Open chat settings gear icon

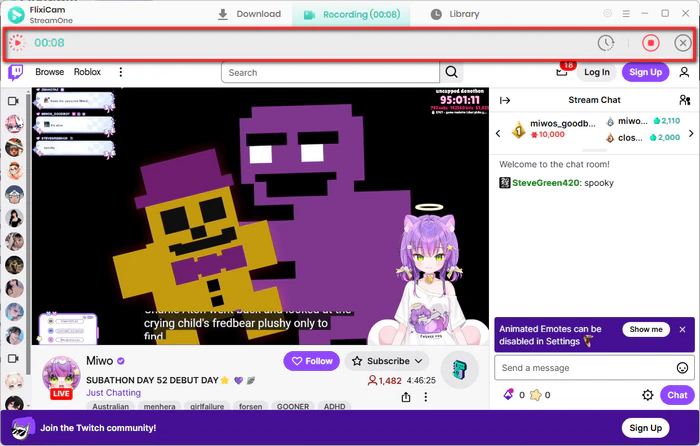coord(647,395)
